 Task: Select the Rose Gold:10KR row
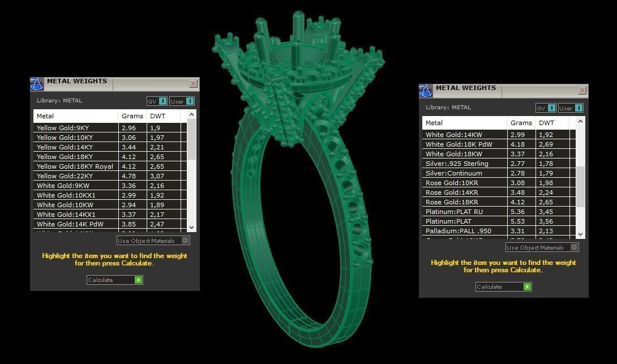point(499,183)
